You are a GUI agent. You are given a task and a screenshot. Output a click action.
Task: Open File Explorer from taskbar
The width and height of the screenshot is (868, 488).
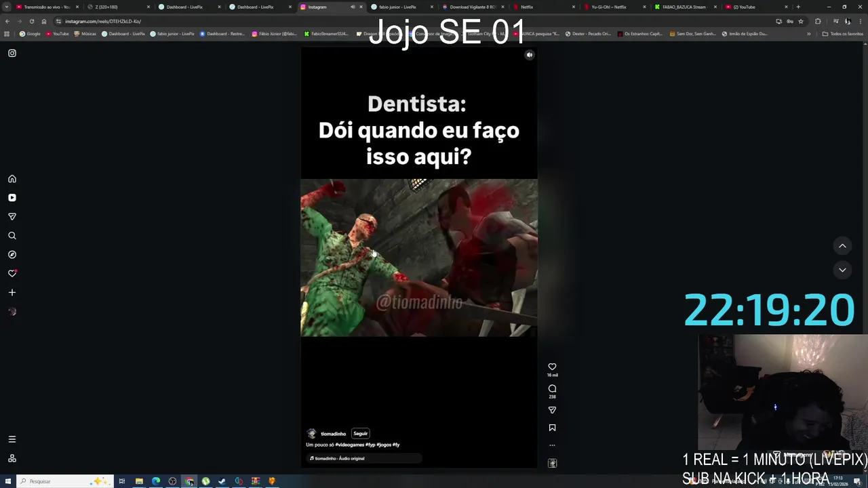coord(139,481)
